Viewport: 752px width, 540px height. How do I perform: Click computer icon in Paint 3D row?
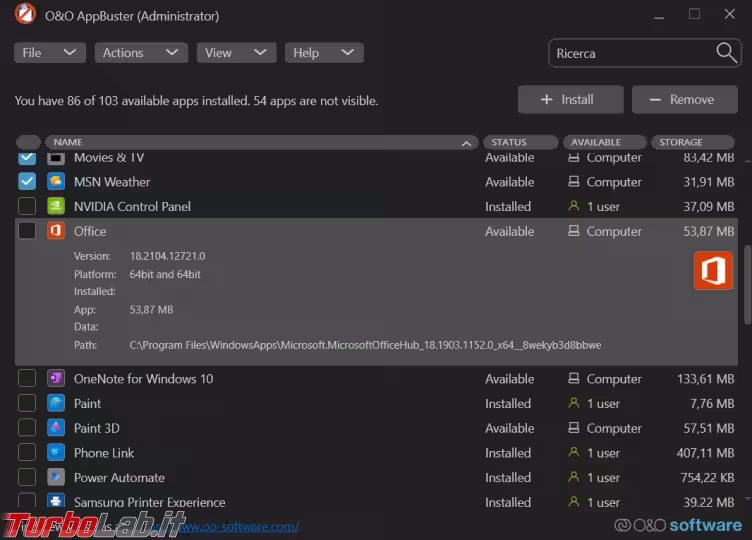click(x=573, y=428)
